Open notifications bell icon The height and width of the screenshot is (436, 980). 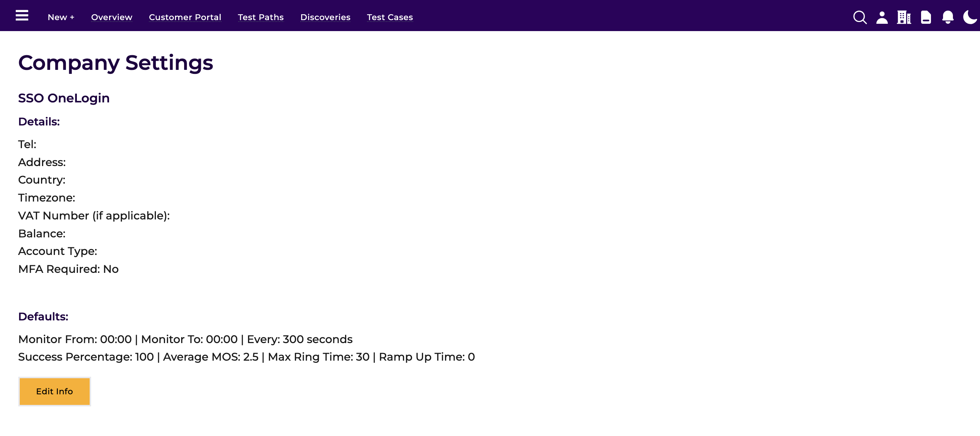948,17
